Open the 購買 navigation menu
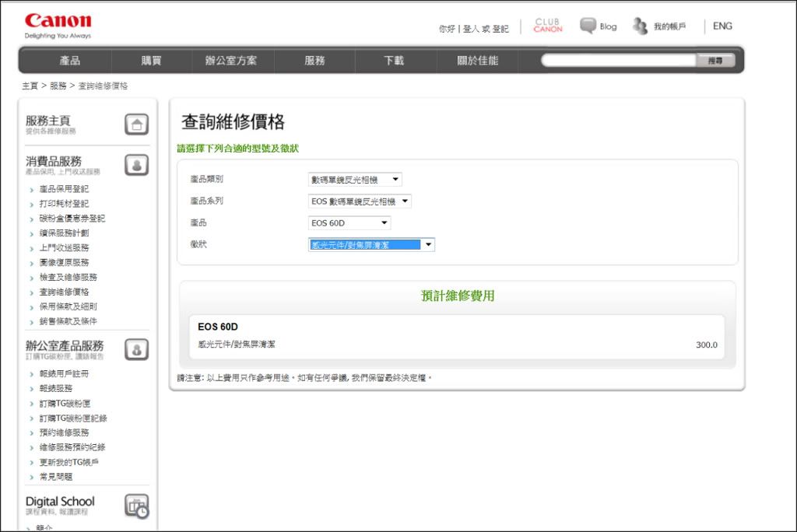 [151, 61]
